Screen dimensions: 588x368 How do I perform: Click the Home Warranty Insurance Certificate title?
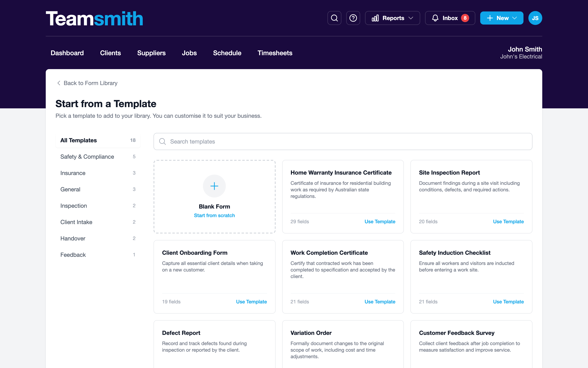(341, 173)
